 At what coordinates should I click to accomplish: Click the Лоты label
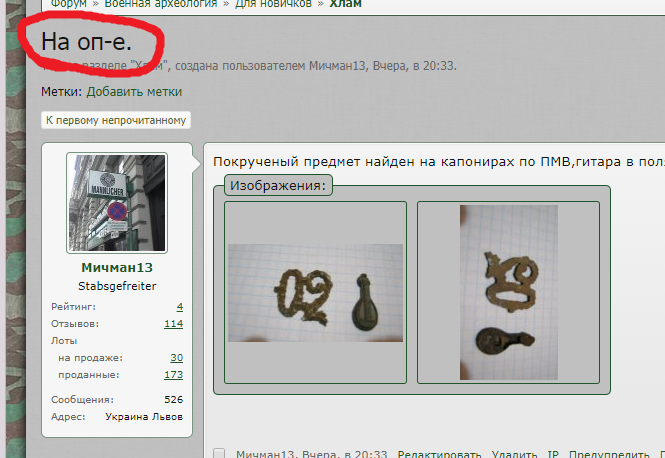(x=64, y=341)
